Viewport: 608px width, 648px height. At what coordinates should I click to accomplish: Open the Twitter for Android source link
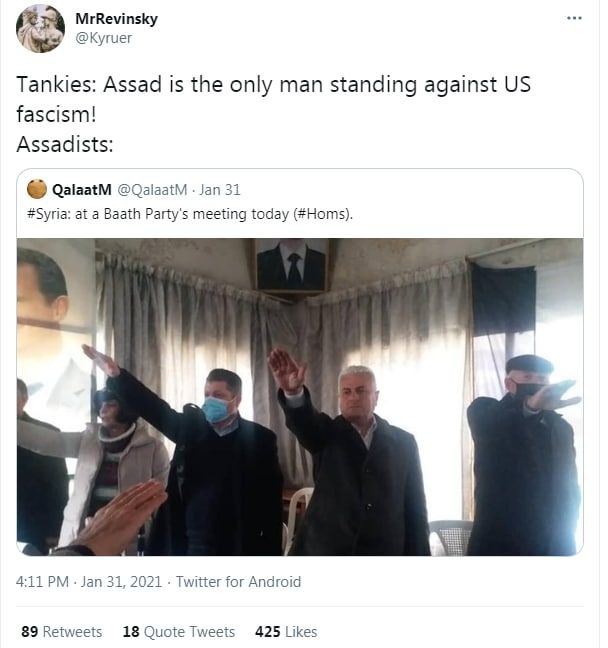(238, 582)
